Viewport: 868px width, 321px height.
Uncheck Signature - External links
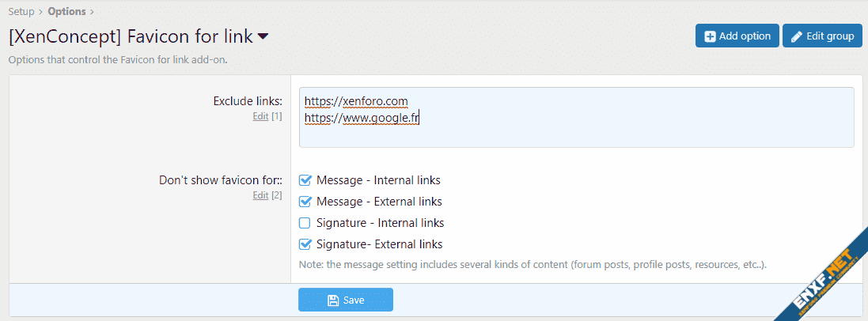click(305, 244)
